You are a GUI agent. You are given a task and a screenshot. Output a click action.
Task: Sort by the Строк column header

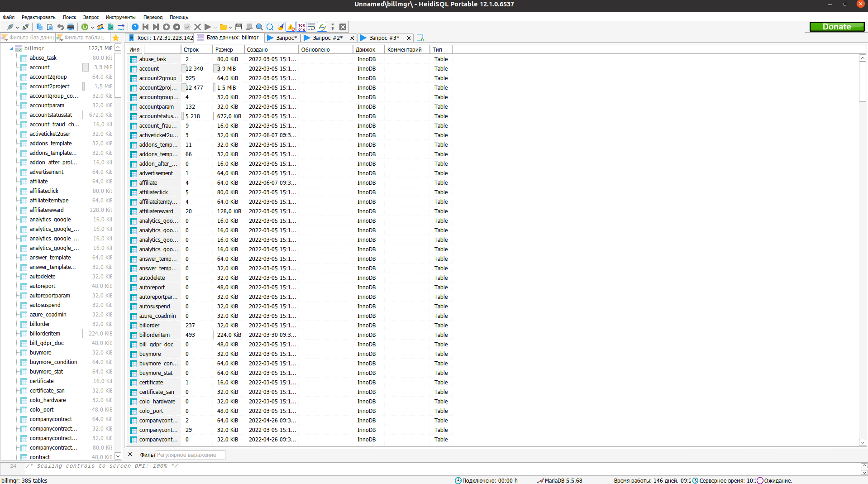tap(197, 50)
